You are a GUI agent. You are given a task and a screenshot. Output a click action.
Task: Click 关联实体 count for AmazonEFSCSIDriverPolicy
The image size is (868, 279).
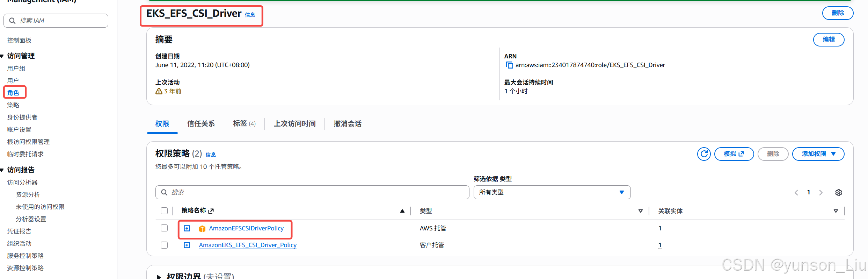(x=660, y=228)
